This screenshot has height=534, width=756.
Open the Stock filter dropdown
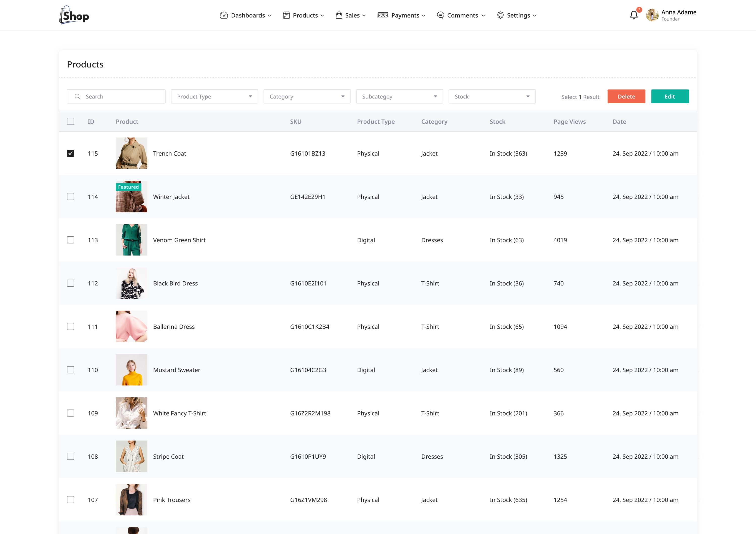click(492, 96)
